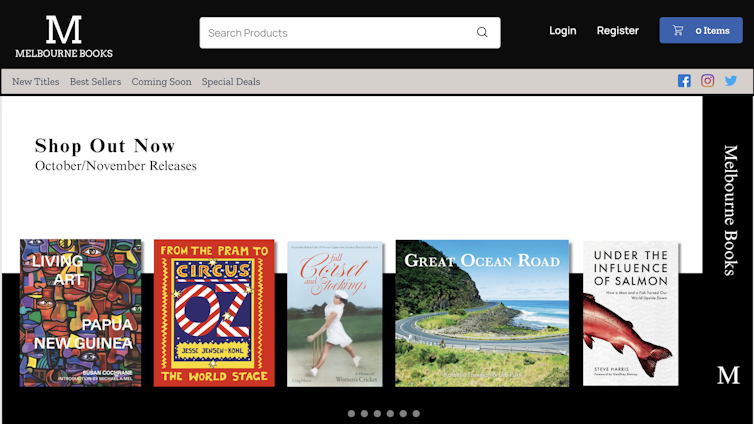
Task: Open the Coming Soon section
Action: [161, 82]
